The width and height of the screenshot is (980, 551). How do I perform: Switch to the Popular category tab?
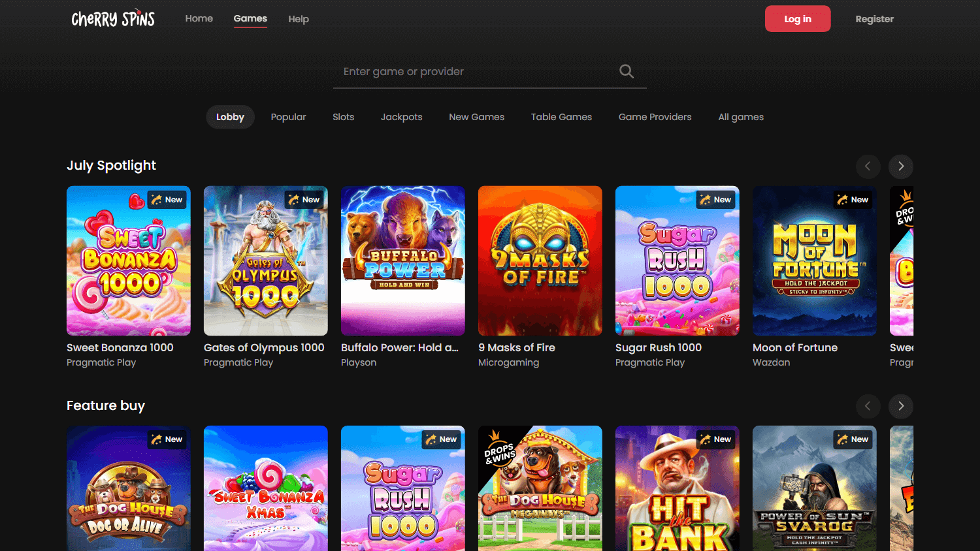coord(289,118)
